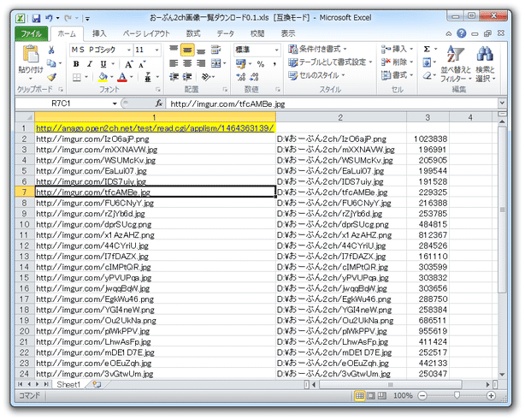
Task: Open fill color dropdown arrow
Action: pos(111,77)
